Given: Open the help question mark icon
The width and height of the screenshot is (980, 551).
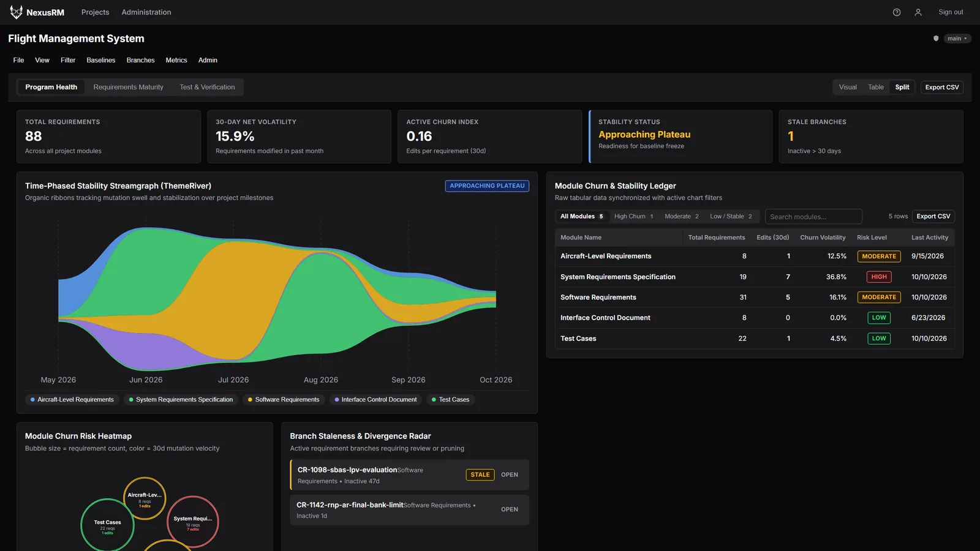Looking at the screenshot, I should (897, 12).
